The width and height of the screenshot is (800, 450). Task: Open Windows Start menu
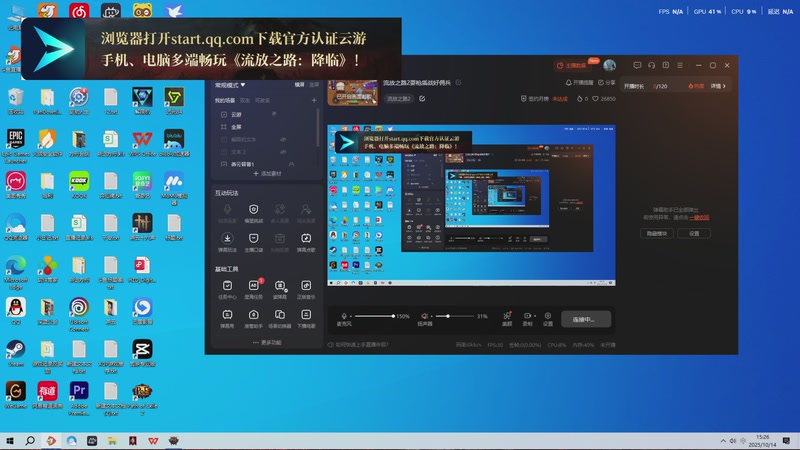tap(10, 441)
